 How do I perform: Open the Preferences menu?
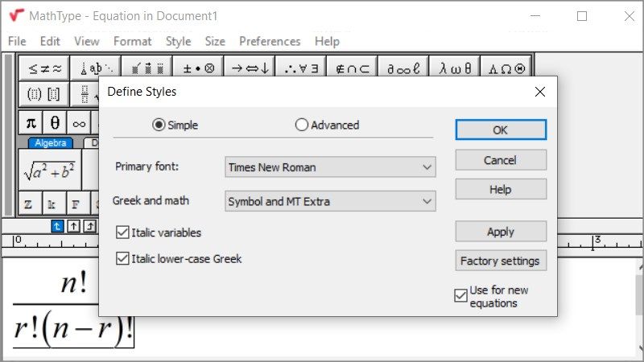[x=270, y=41]
